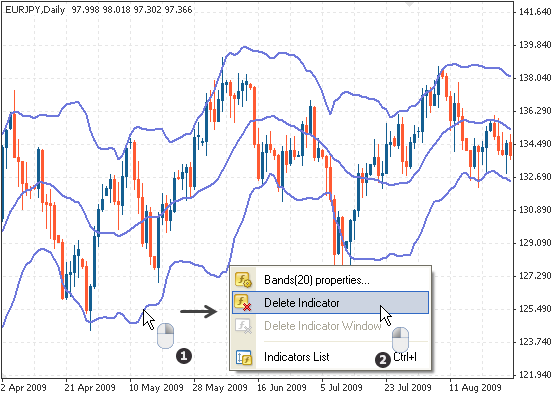Click the price label 138.040

point(534,78)
